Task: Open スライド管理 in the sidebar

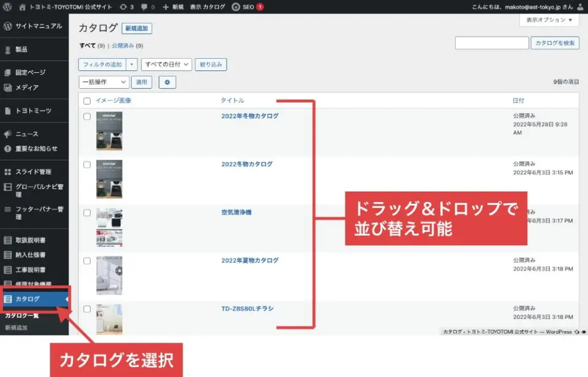Action: tap(34, 171)
